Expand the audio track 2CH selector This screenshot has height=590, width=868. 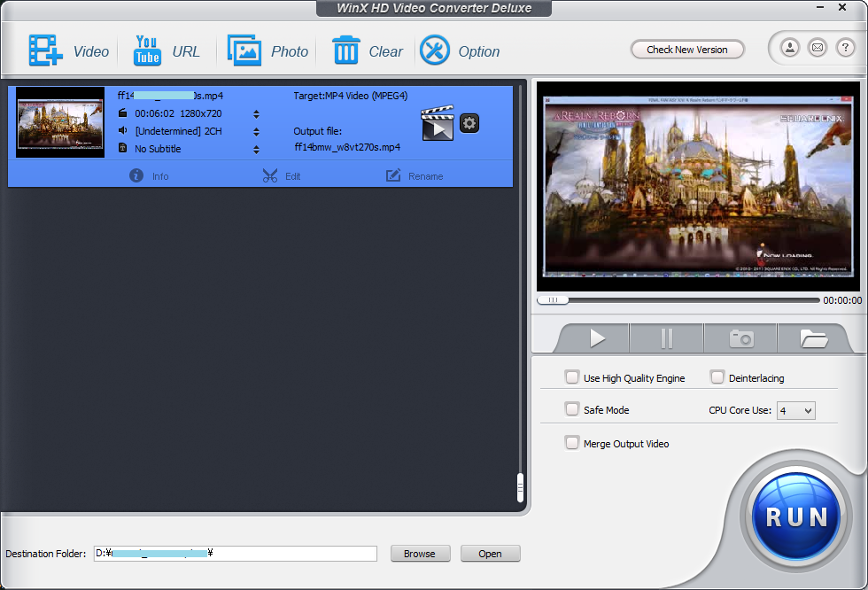[256, 131]
